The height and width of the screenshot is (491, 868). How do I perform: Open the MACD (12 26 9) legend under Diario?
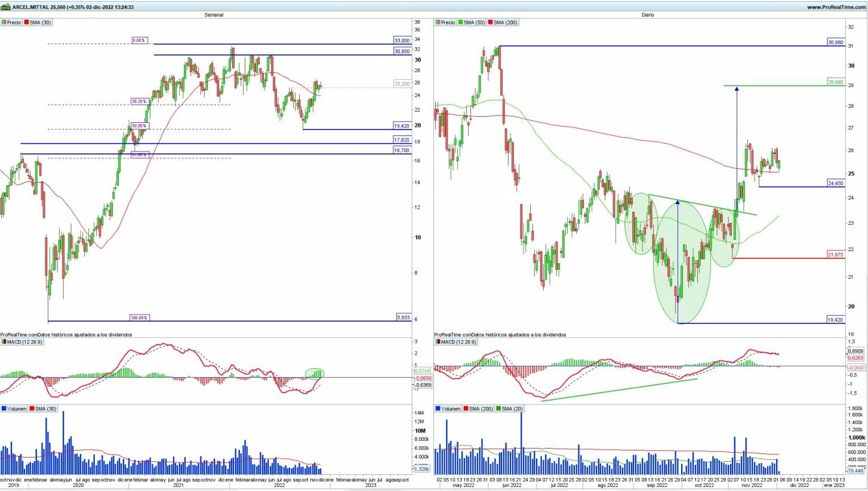(455, 342)
